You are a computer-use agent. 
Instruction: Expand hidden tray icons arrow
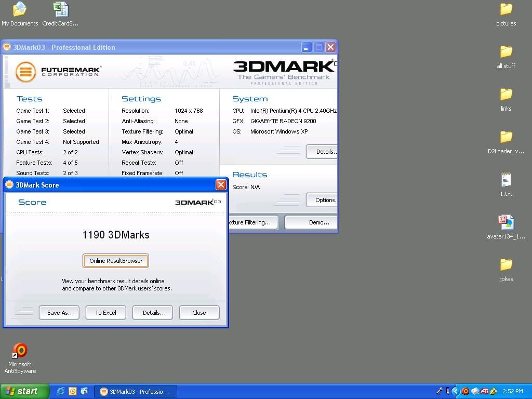(x=456, y=391)
